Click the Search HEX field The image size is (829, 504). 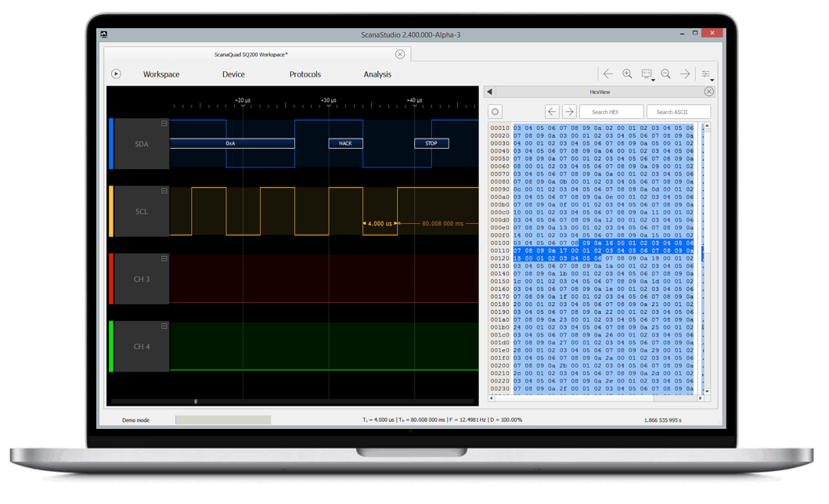pyautogui.click(x=611, y=111)
